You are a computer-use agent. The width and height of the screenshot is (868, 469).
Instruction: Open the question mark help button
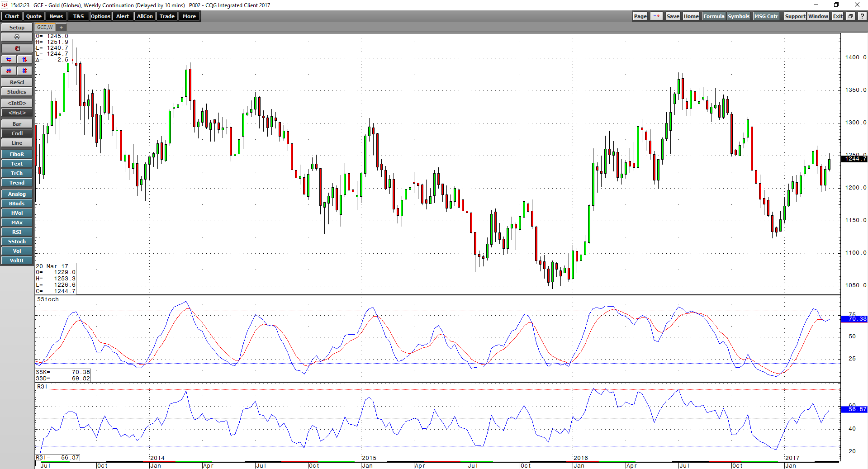click(862, 16)
